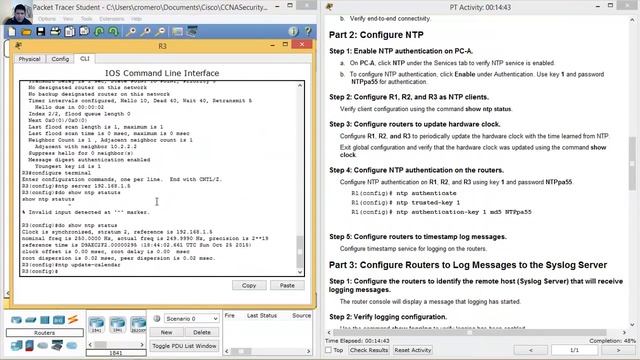Click the Delete scenario button
The height and width of the screenshot is (360, 640).
[x=202, y=332]
